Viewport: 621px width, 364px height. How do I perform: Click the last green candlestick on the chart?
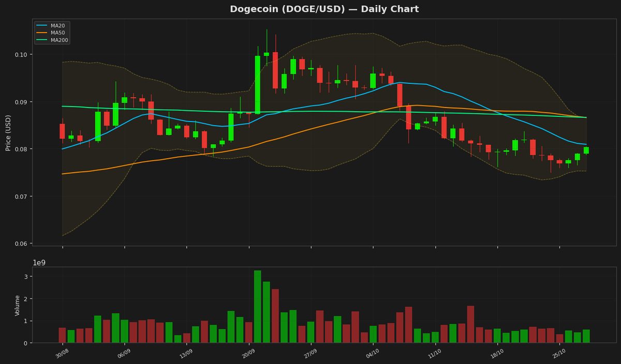click(586, 150)
